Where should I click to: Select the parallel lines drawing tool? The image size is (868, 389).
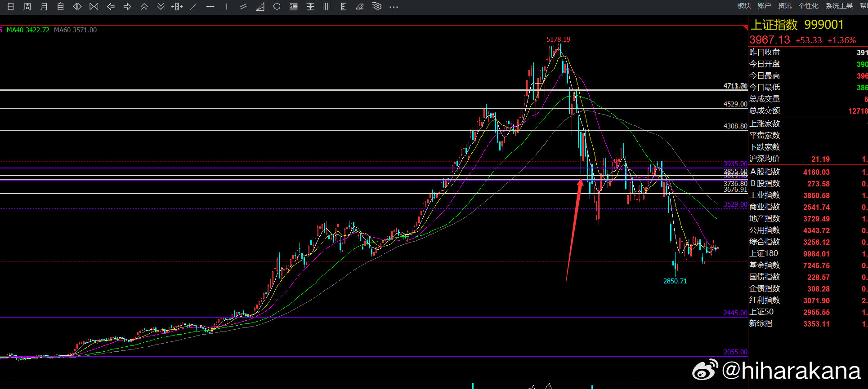243,7
